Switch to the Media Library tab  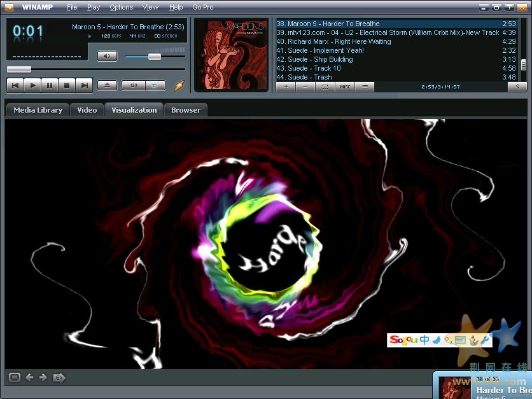click(38, 110)
